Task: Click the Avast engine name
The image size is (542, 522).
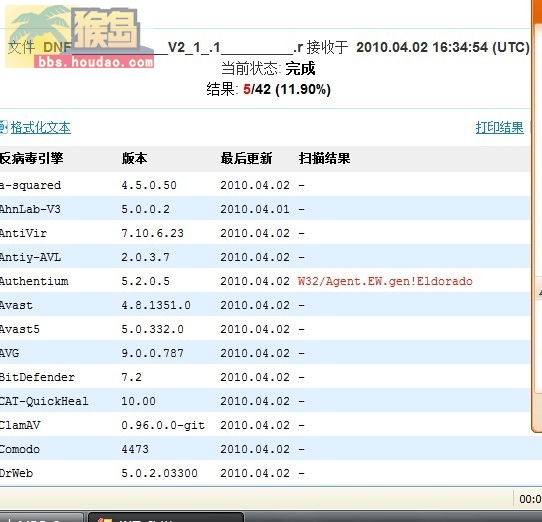Action: (x=16, y=305)
